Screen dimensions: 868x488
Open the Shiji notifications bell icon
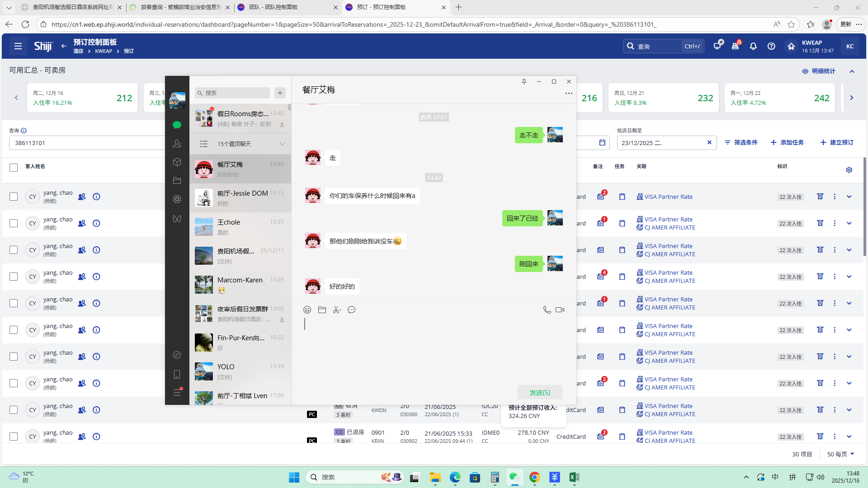click(753, 46)
